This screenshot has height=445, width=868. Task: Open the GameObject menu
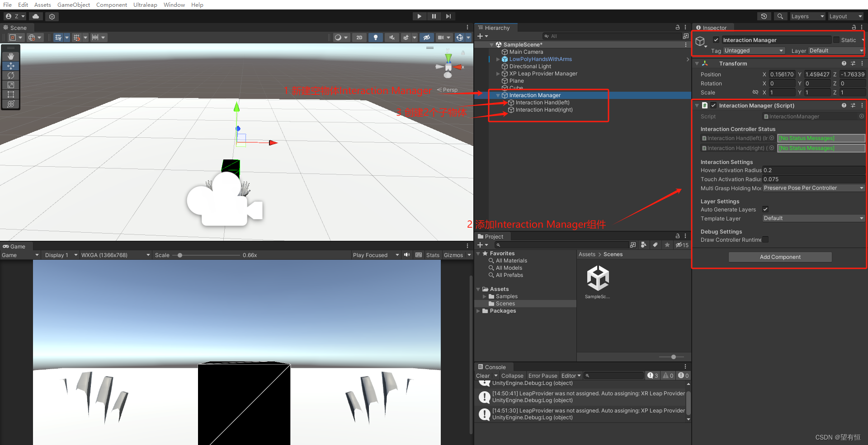click(73, 5)
